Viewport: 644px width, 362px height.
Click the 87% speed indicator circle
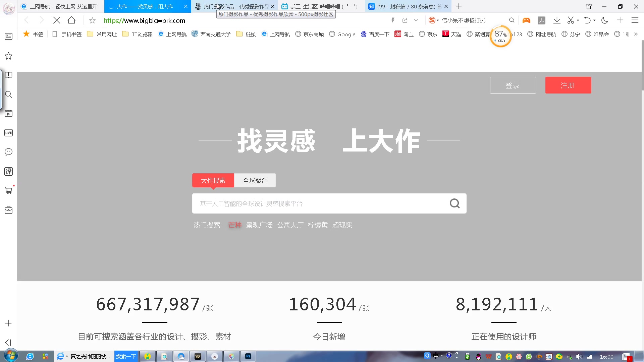pos(500,36)
